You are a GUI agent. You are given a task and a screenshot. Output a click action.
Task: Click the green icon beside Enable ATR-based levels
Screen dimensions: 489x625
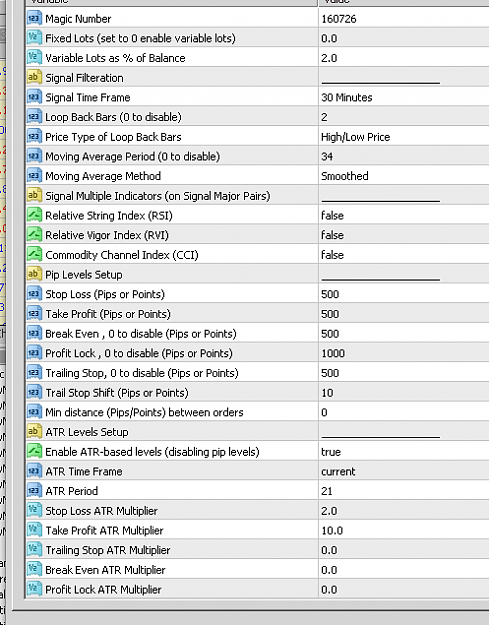click(x=34, y=451)
